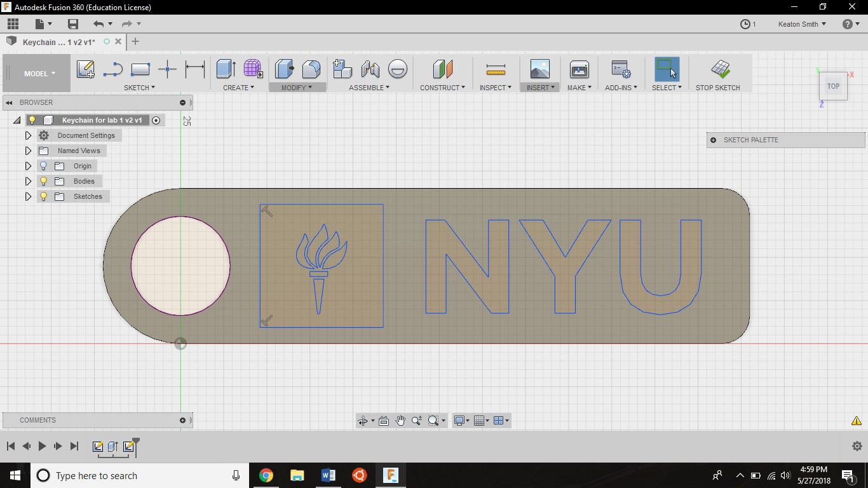
Task: Expand the Origin folder
Action: 28,166
